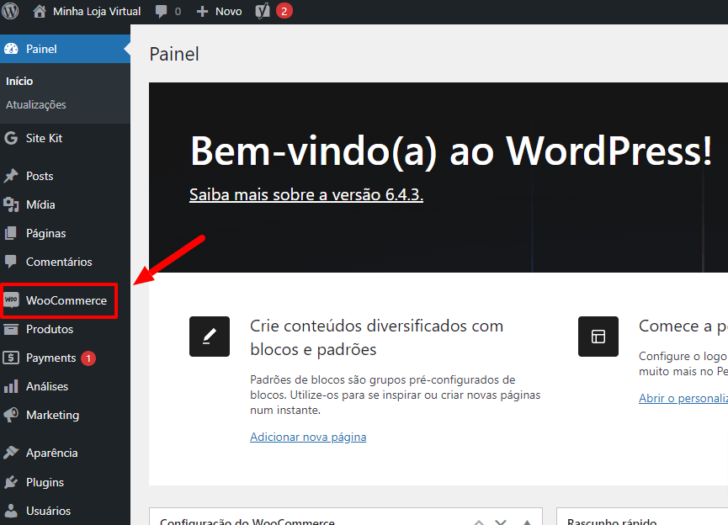Screen dimensions: 728x525
Task: Click the red 2 notification badge
Action: [x=284, y=11]
